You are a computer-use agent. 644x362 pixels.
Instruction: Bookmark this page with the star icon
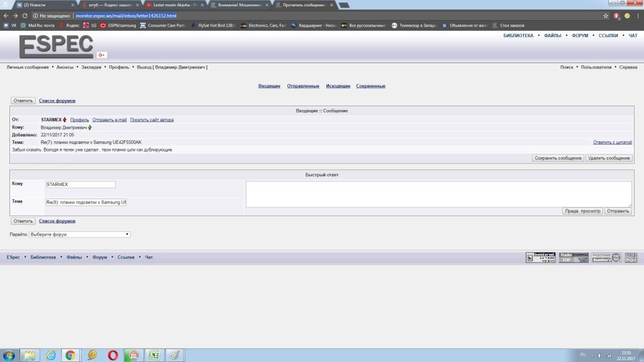pos(606,15)
